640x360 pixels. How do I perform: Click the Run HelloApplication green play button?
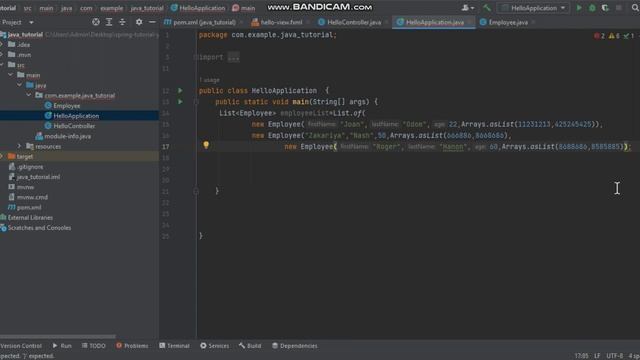(579, 8)
